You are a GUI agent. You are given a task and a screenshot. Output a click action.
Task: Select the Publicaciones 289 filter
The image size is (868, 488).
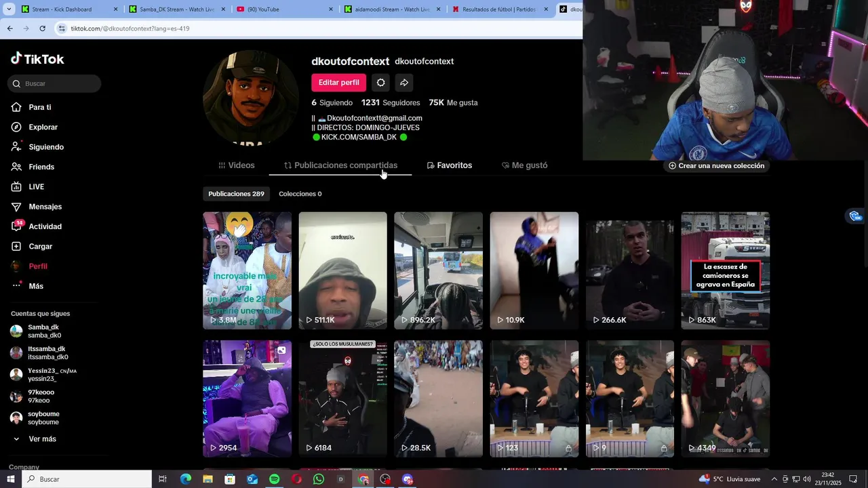[x=236, y=194]
